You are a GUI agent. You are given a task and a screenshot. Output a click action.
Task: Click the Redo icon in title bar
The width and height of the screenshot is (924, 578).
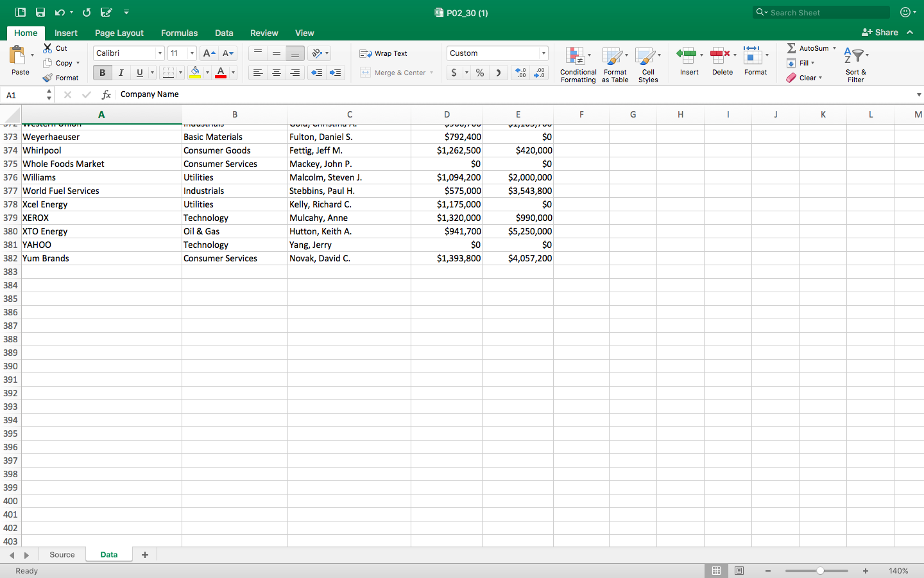coord(87,12)
